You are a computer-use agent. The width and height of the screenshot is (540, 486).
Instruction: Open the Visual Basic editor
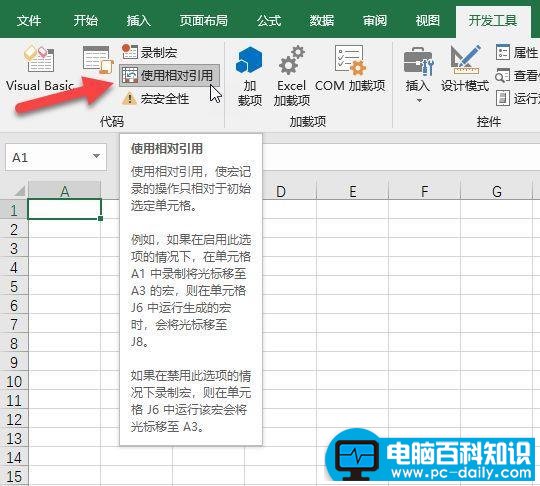click(x=39, y=68)
